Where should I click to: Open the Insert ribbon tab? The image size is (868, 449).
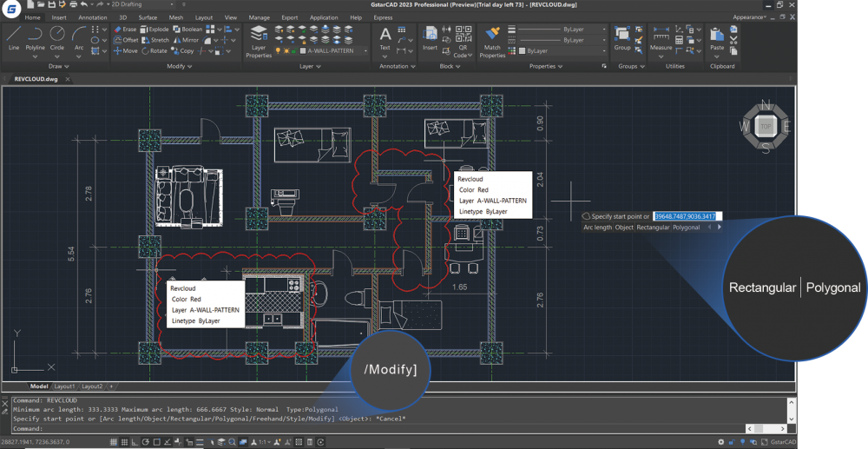click(59, 17)
